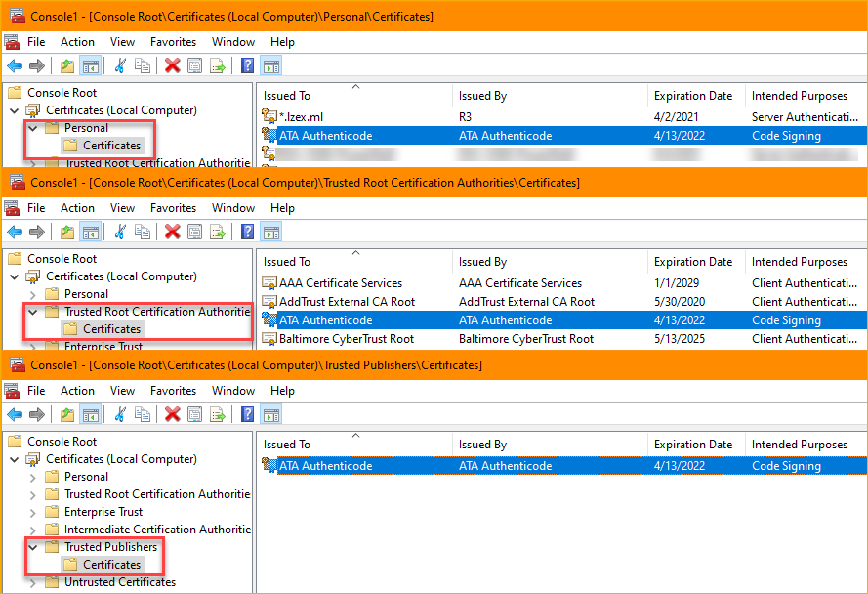Image resolution: width=868 pixels, height=594 pixels.
Task: Toggle console tree icon in Trusted Root console toolbar
Action: point(89,232)
